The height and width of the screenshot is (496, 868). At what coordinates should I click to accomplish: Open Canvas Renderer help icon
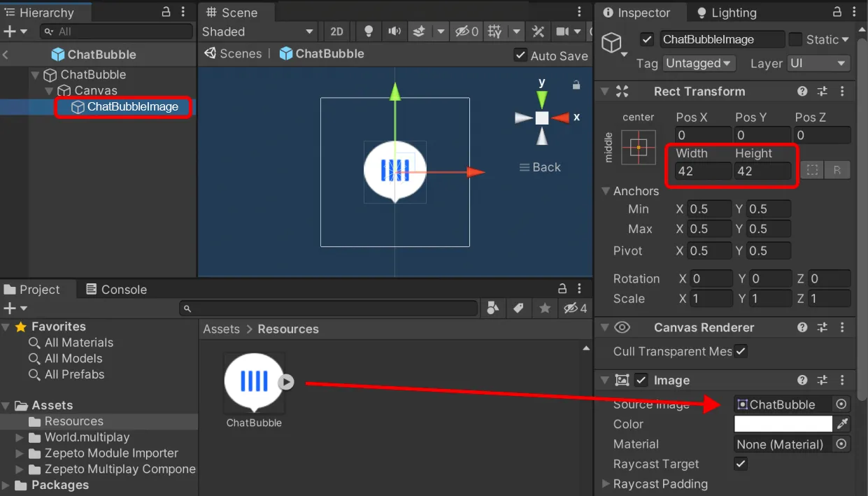click(803, 327)
